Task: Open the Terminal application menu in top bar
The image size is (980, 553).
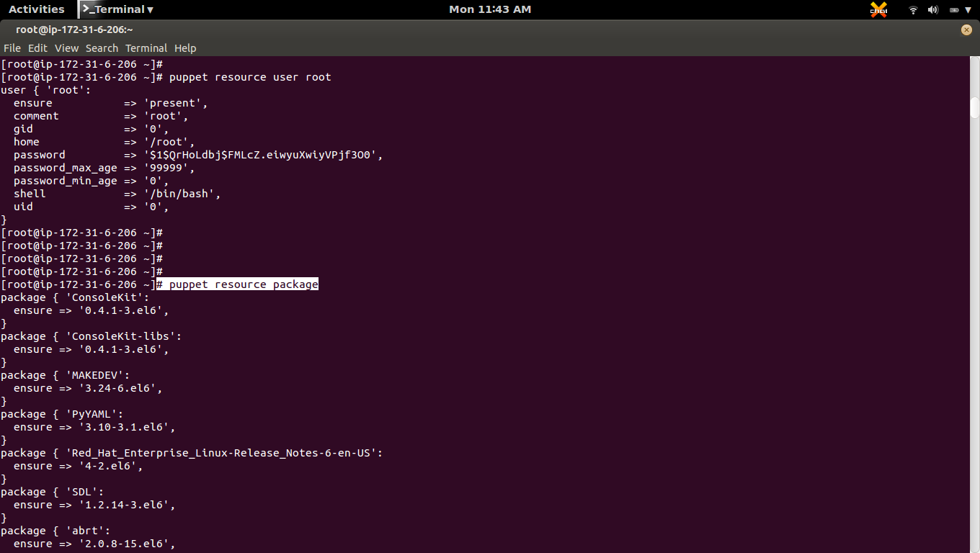Action: point(117,9)
